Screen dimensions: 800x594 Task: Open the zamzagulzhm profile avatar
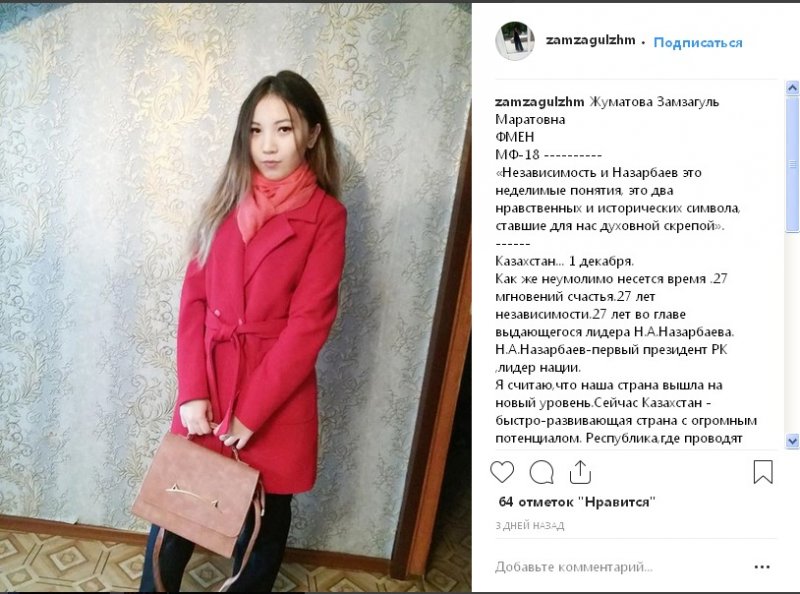pos(515,41)
